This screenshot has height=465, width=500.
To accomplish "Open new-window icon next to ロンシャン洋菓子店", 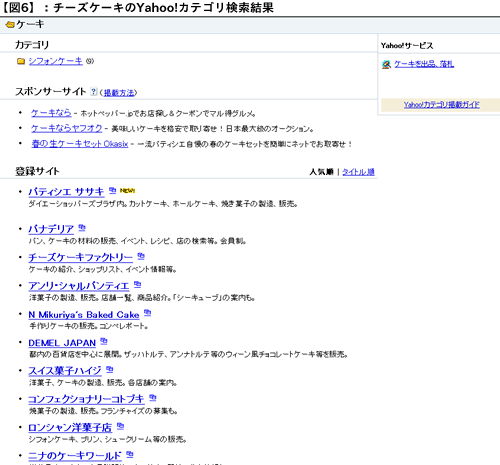I will 120,426.
